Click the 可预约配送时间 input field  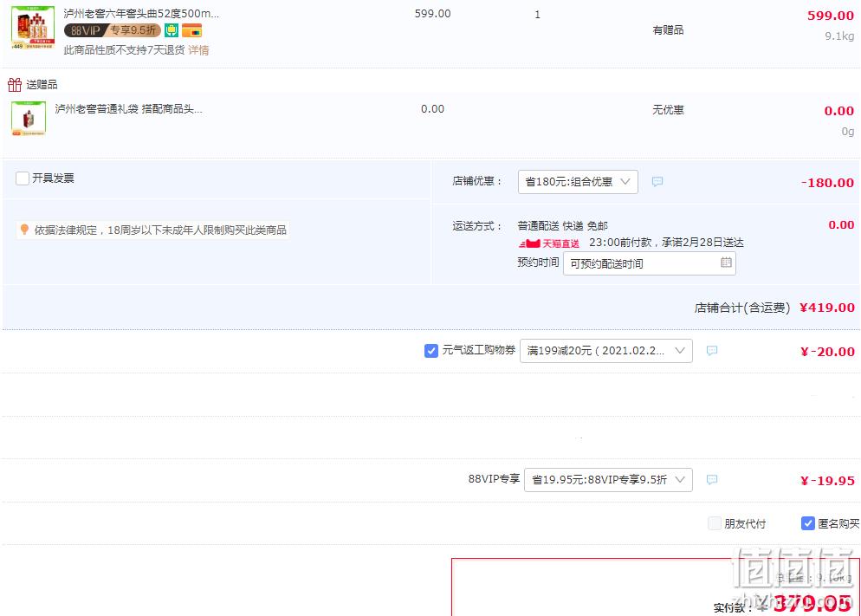[649, 263]
